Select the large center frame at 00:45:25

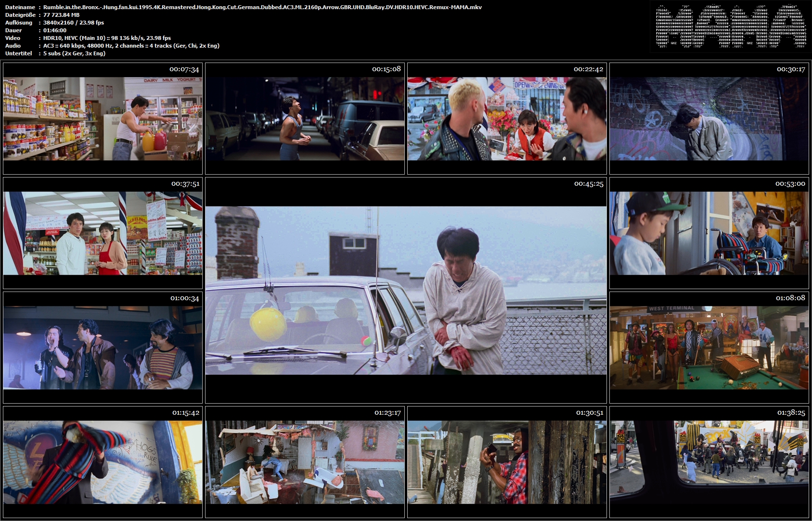click(x=406, y=290)
